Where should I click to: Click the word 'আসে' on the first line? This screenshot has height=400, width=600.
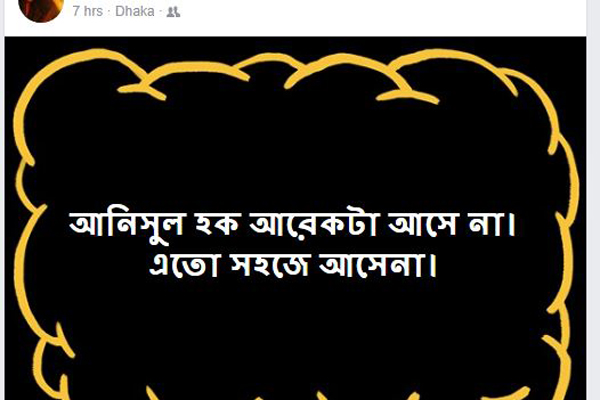[424, 224]
